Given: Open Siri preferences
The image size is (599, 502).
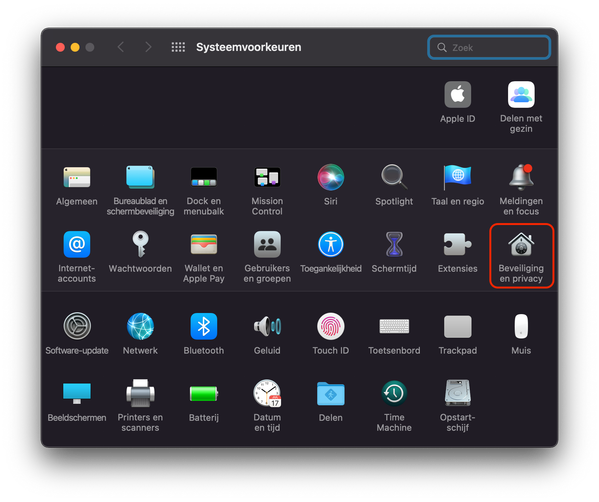Looking at the screenshot, I should pyautogui.click(x=330, y=177).
